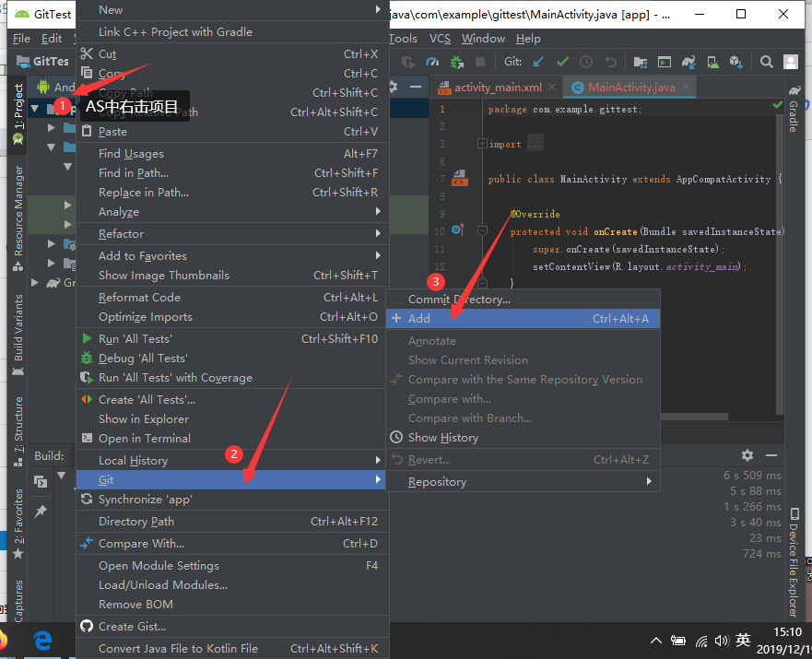The height and width of the screenshot is (659, 812).
Task: Expand Local History submenu
Action: 231,460
